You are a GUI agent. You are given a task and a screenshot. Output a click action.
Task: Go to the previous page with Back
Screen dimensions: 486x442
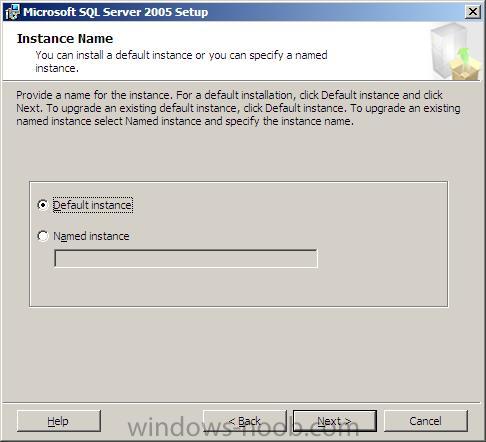(x=245, y=421)
